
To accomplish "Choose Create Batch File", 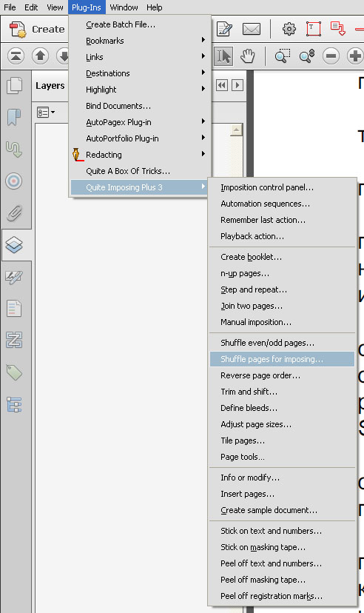I will [x=138, y=24].
